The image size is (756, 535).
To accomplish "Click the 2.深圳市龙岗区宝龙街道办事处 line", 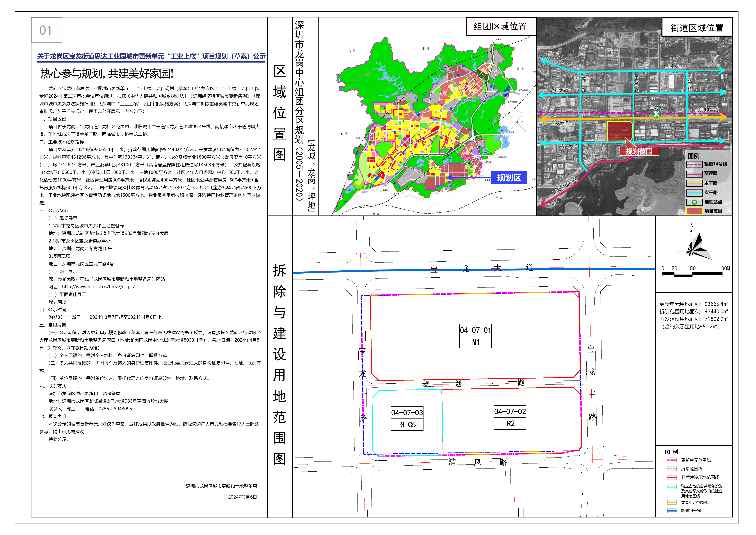I will coord(79,241).
